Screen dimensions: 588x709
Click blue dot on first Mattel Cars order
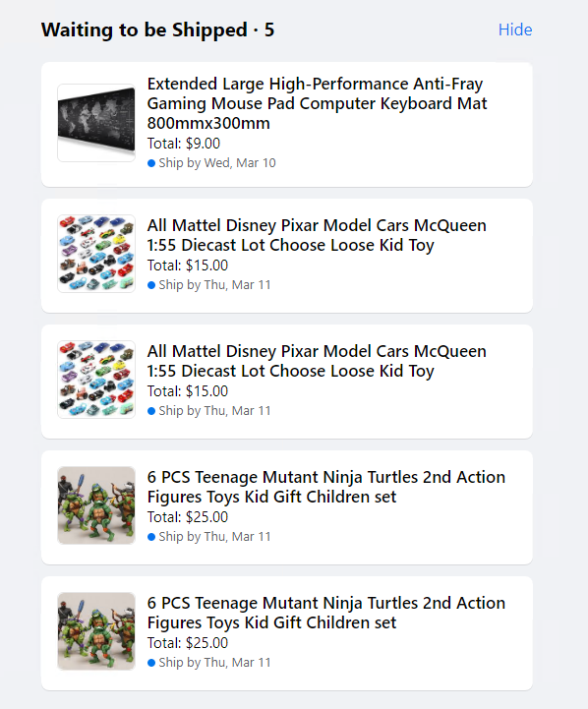(151, 285)
